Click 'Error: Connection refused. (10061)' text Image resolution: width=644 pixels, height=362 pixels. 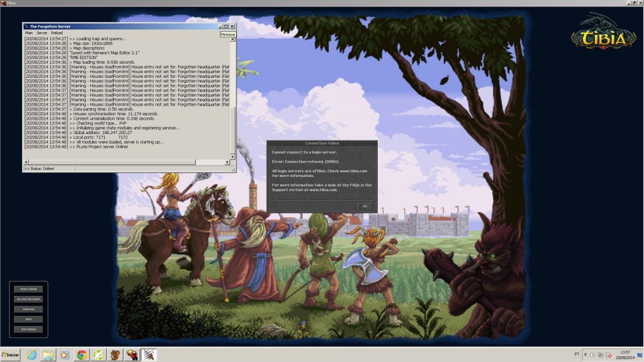point(305,161)
